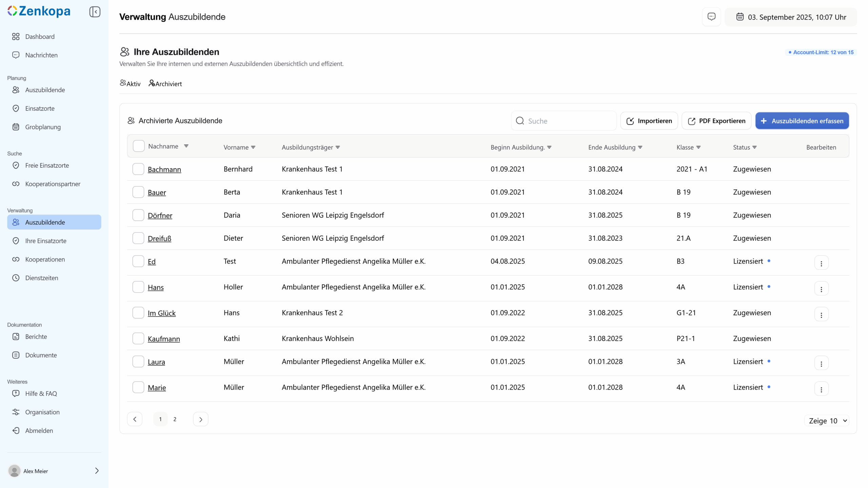Click the Status column filter icon

(x=754, y=147)
